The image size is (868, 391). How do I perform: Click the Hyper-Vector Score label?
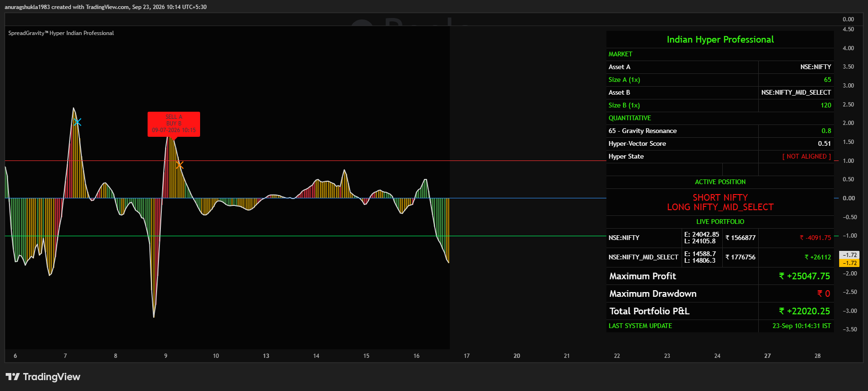click(x=637, y=144)
